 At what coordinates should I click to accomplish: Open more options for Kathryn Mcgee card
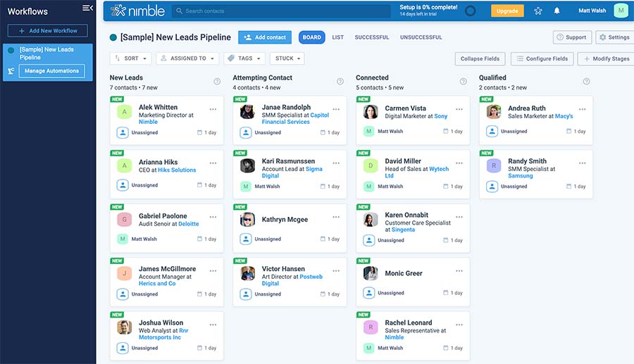[336, 217]
